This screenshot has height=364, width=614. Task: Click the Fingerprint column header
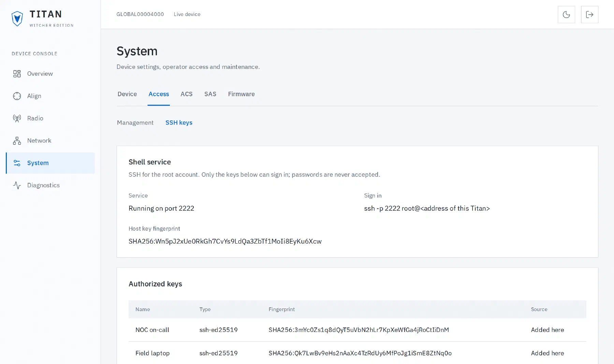282,309
